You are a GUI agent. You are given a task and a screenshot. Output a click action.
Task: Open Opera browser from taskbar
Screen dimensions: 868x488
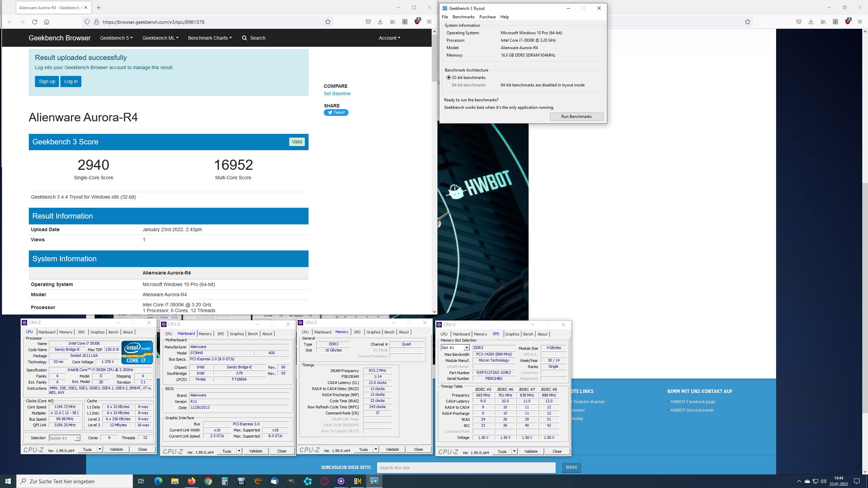coord(324,481)
